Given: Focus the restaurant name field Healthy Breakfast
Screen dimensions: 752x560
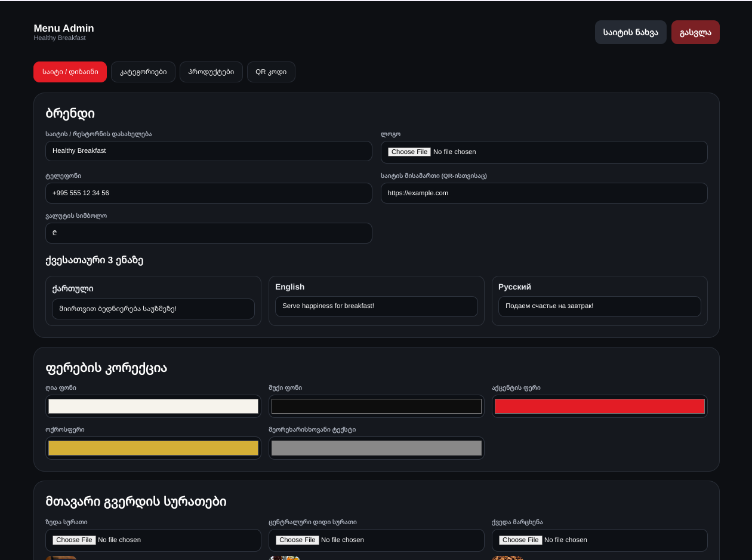Looking at the screenshot, I should [209, 151].
